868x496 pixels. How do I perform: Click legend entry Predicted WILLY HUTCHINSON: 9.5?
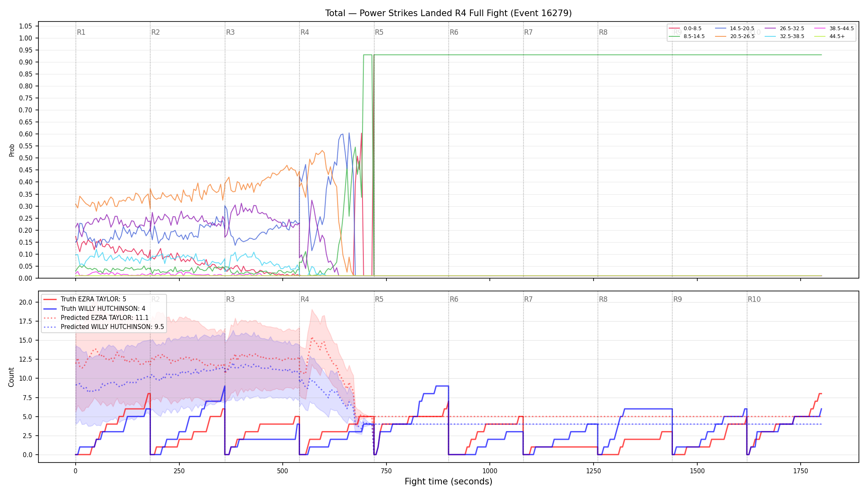(104, 327)
